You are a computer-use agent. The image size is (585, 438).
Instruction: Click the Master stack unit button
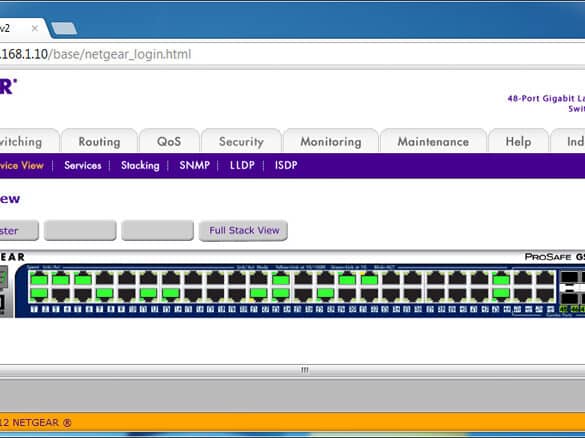point(19,231)
